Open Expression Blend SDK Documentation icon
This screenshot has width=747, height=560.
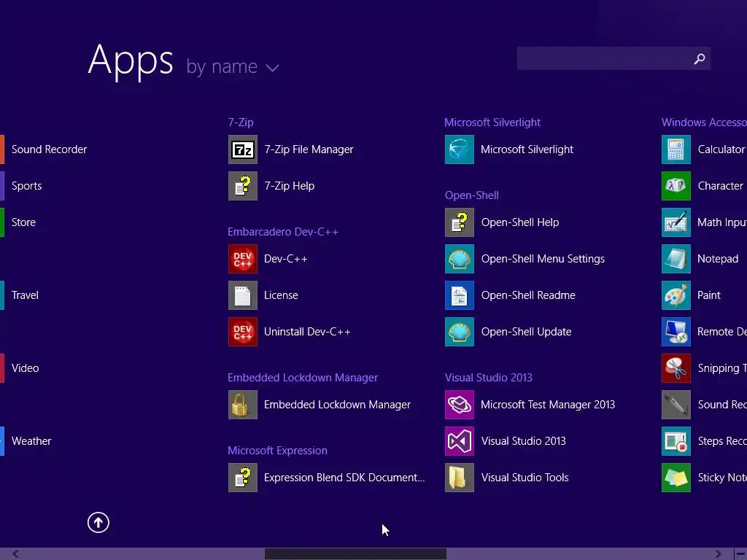coord(242,478)
